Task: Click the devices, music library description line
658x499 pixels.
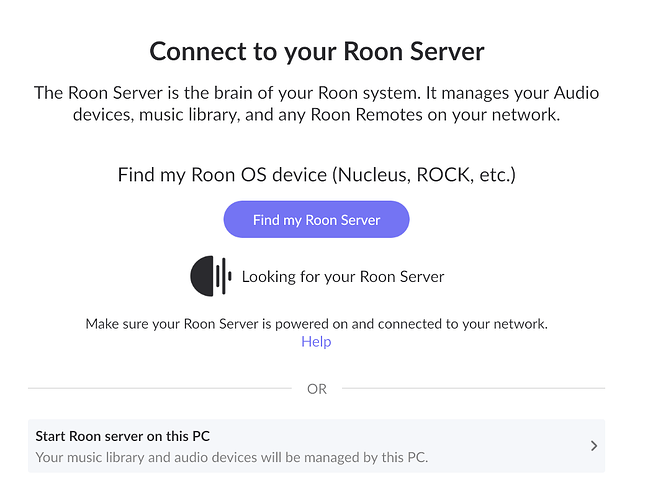Action: pyautogui.click(x=316, y=115)
